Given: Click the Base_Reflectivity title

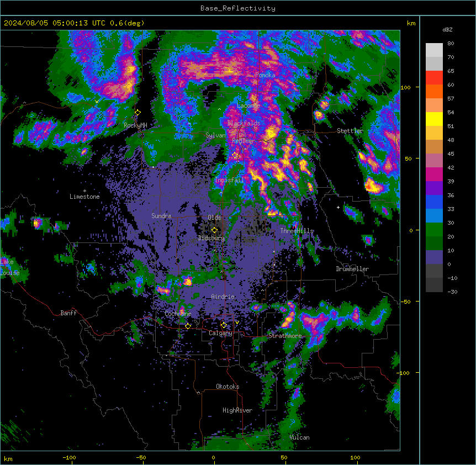Looking at the screenshot, I should coord(238,8).
